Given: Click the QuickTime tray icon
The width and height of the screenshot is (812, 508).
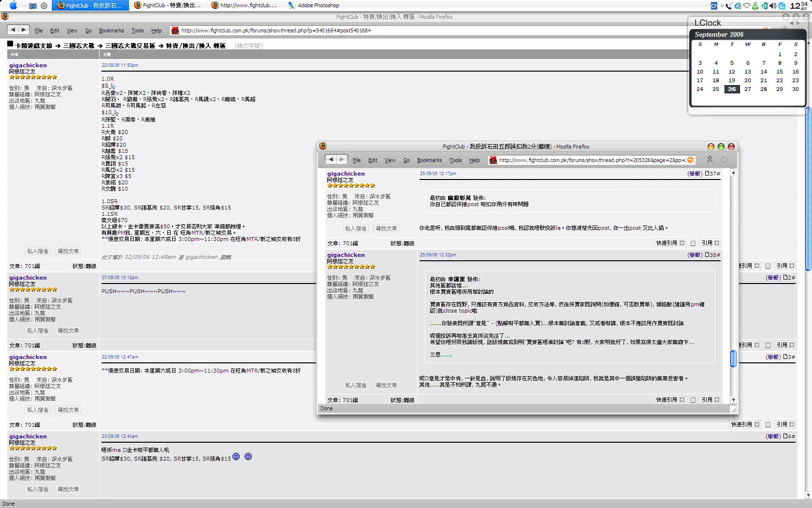Looking at the screenshot, I should [782, 6].
